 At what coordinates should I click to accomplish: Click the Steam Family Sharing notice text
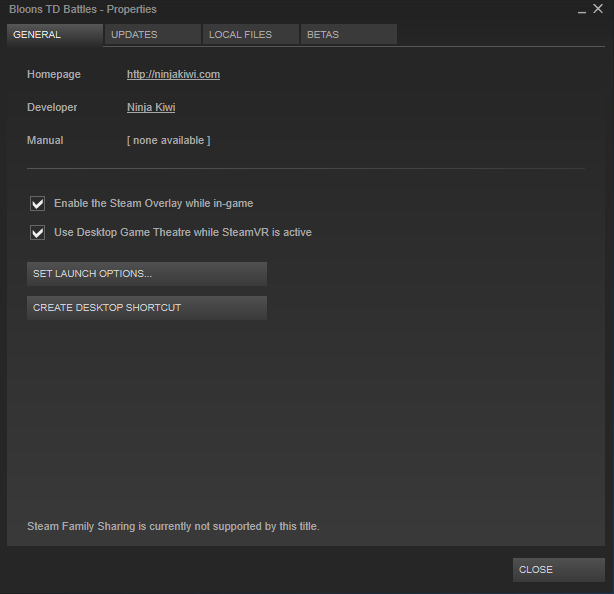(x=173, y=526)
